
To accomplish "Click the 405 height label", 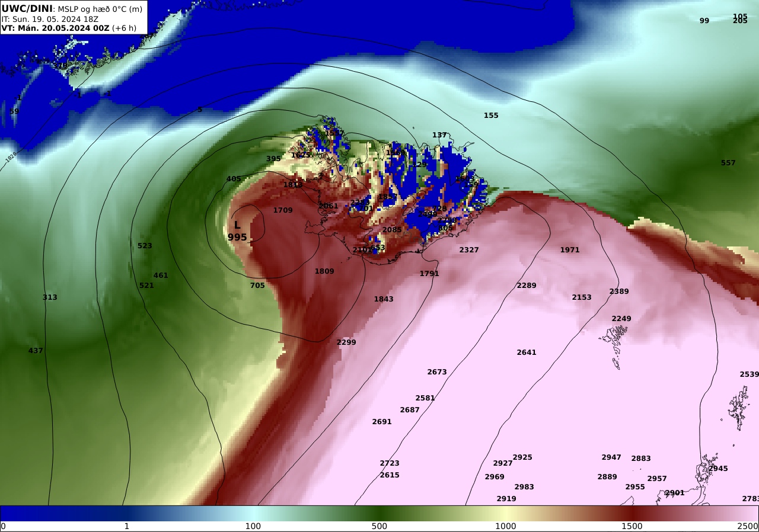I will click(234, 179).
